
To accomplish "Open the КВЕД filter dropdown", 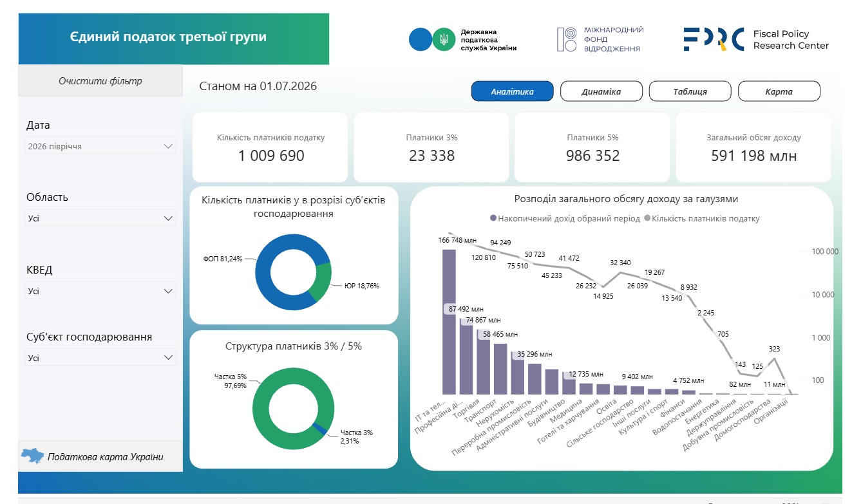I will tap(100, 291).
